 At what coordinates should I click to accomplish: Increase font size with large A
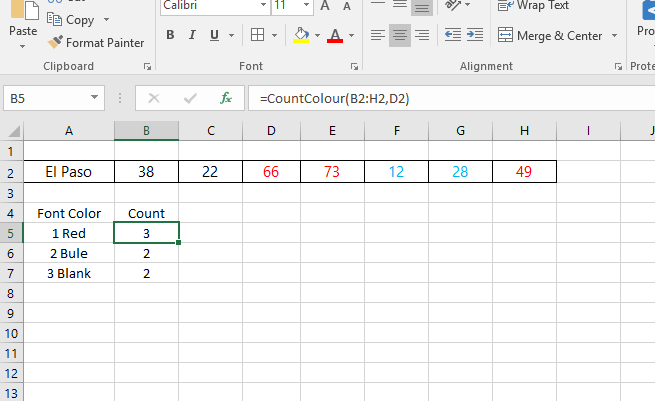[x=325, y=6]
